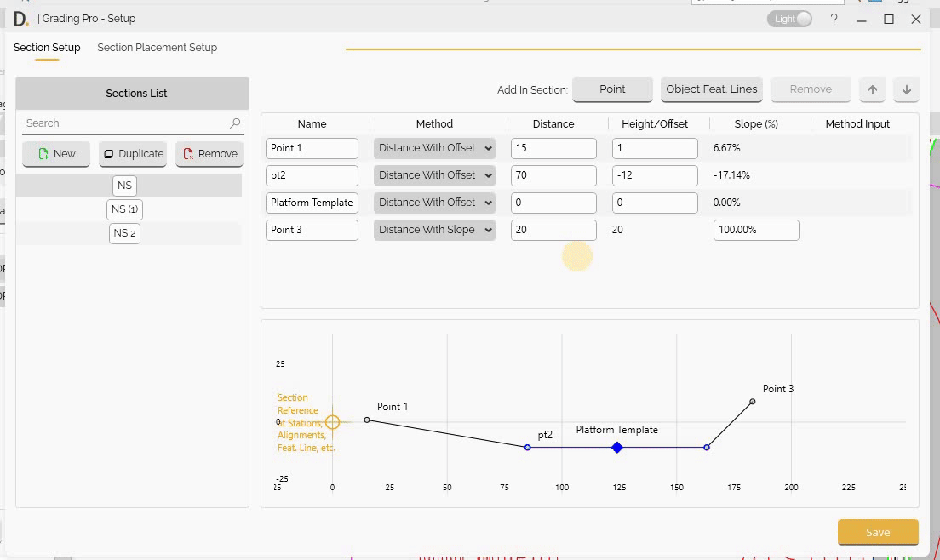Click the move section down arrow
Viewport: 940px width, 560px height.
pyautogui.click(x=906, y=89)
